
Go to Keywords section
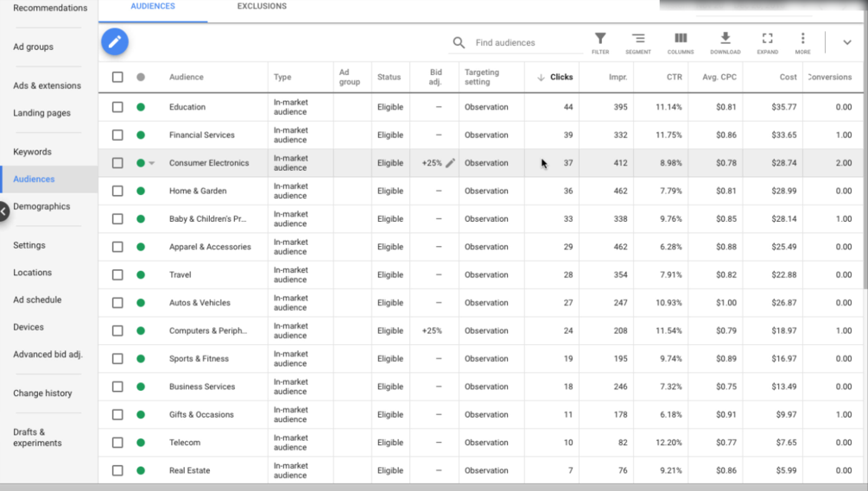point(32,152)
